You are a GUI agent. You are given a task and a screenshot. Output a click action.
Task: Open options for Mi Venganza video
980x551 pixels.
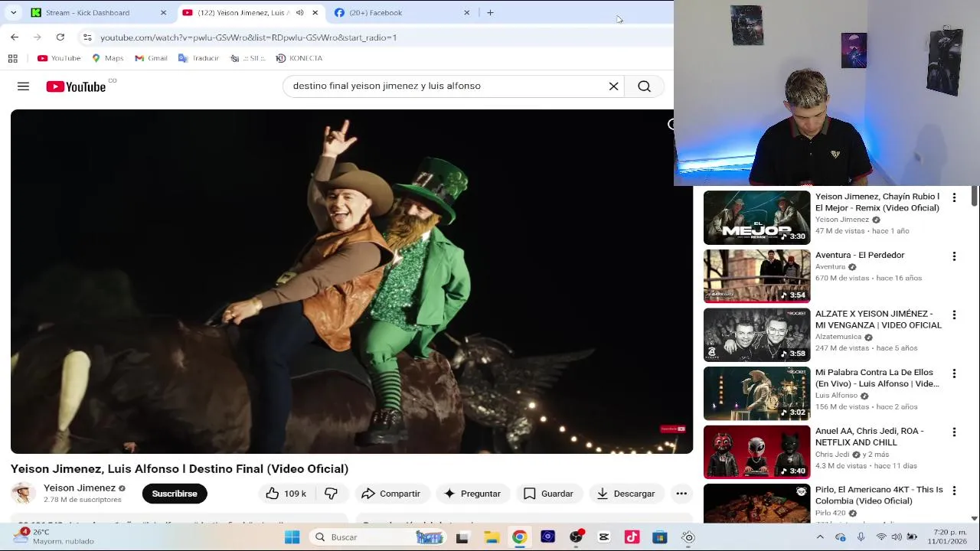pyautogui.click(x=954, y=315)
